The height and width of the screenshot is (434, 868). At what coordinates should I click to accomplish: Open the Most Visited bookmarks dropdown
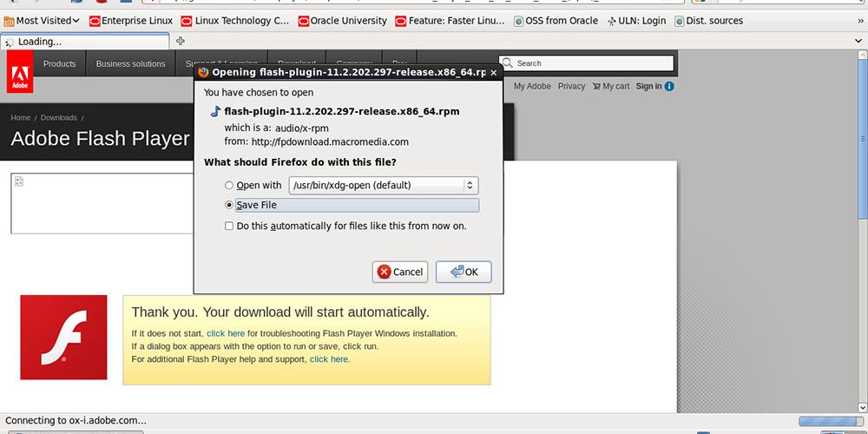click(42, 21)
